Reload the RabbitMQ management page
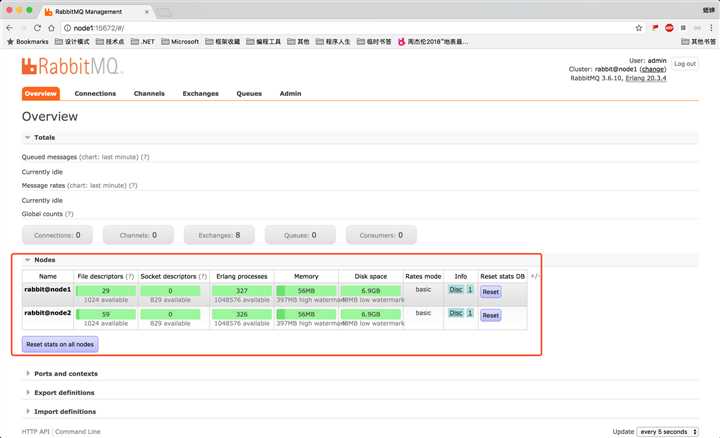The width and height of the screenshot is (720, 438). coord(37,28)
